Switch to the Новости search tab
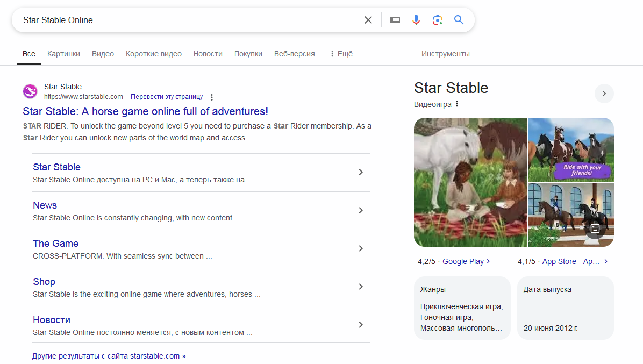The image size is (643, 364). (x=208, y=54)
